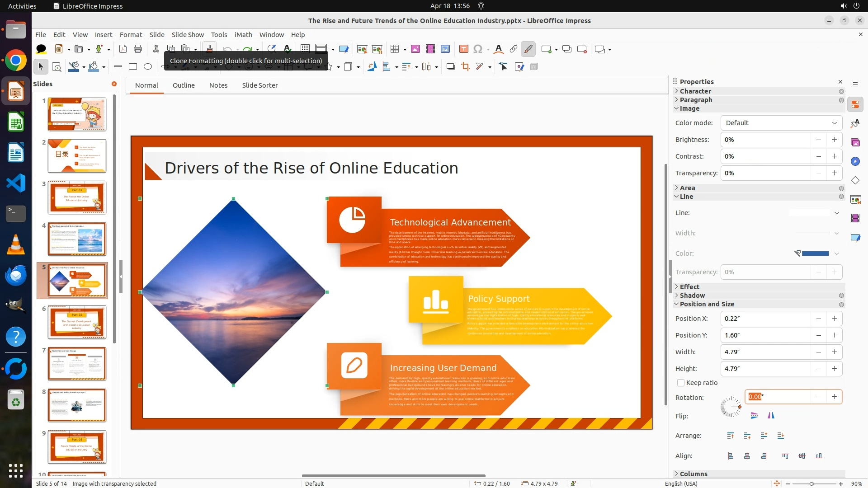Select the Ellipse shape tool
Viewport: 868px width, 488px height.
(148, 67)
